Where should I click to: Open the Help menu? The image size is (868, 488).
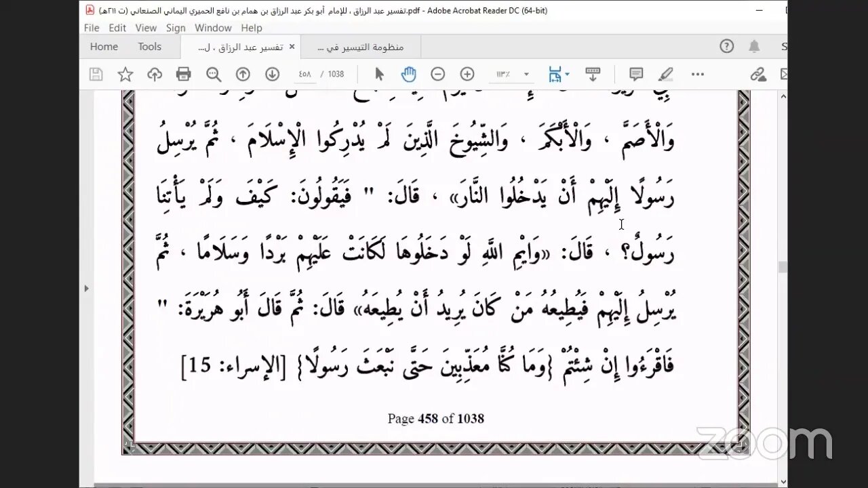(x=252, y=28)
